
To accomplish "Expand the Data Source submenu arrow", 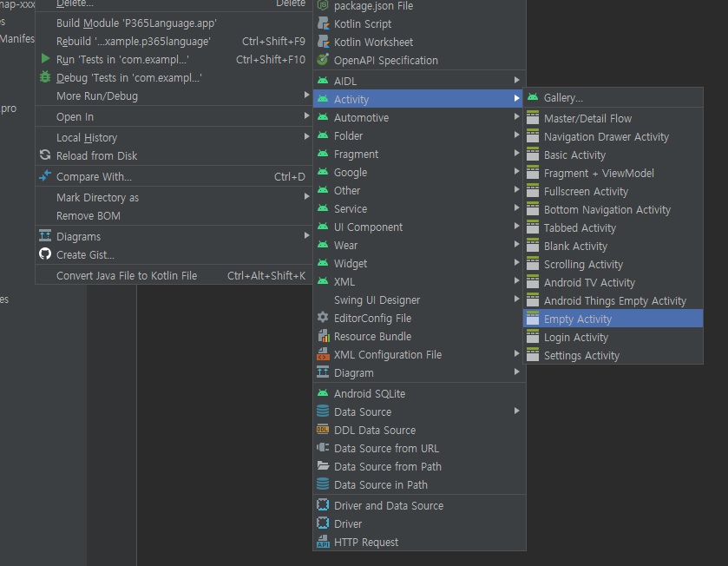I will click(x=516, y=411).
